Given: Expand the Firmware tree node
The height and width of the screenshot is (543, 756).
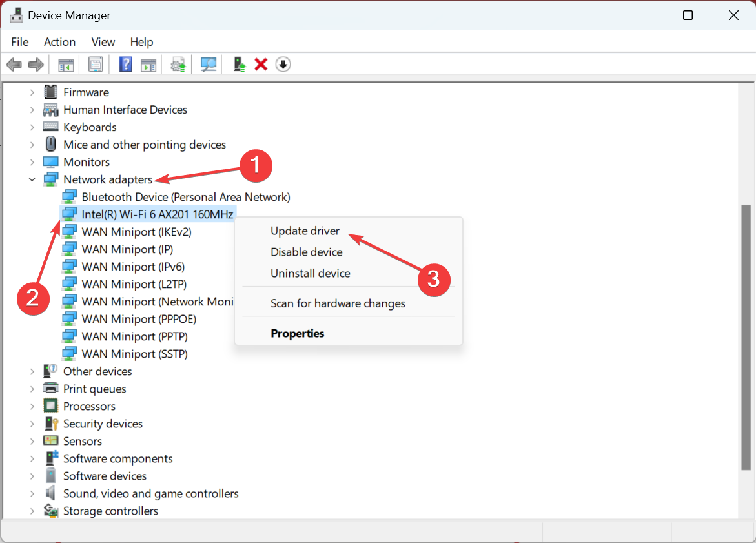Looking at the screenshot, I should pyautogui.click(x=32, y=92).
